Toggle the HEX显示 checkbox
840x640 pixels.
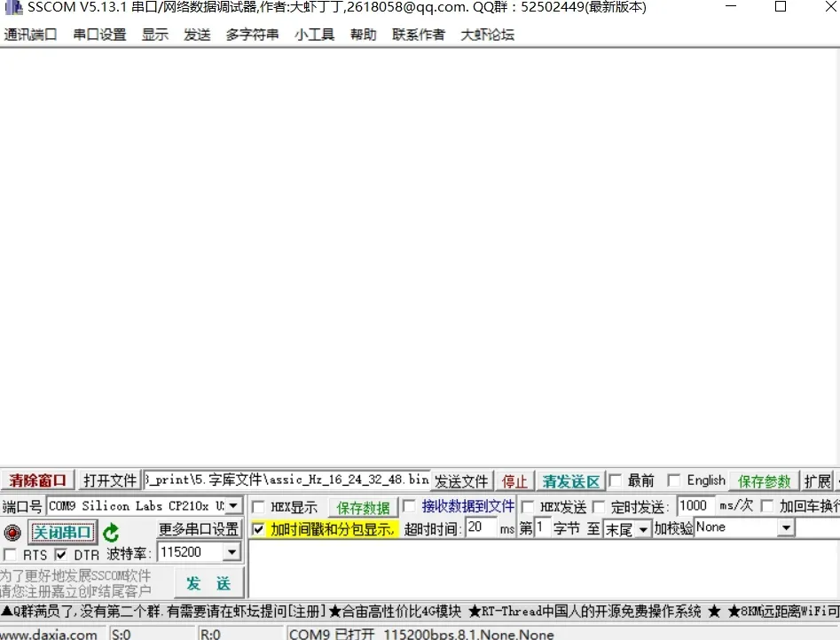pos(258,507)
